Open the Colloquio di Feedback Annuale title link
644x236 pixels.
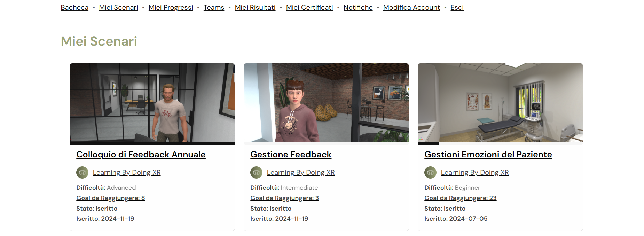click(x=141, y=155)
